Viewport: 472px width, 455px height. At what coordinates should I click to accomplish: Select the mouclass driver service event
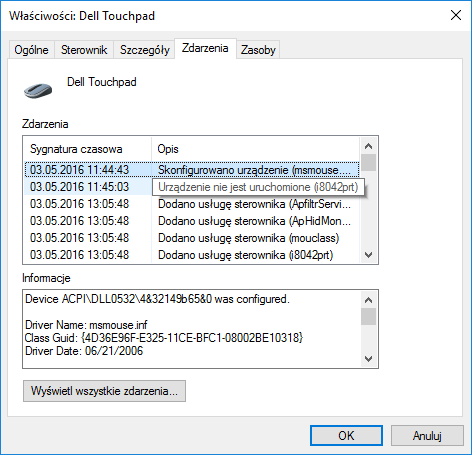[x=192, y=238]
